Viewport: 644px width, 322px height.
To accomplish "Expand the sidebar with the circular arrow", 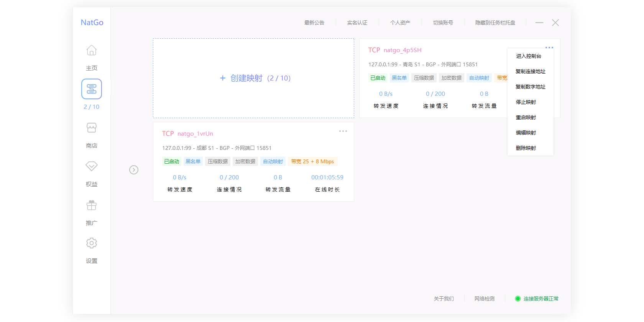I will 134,170.
